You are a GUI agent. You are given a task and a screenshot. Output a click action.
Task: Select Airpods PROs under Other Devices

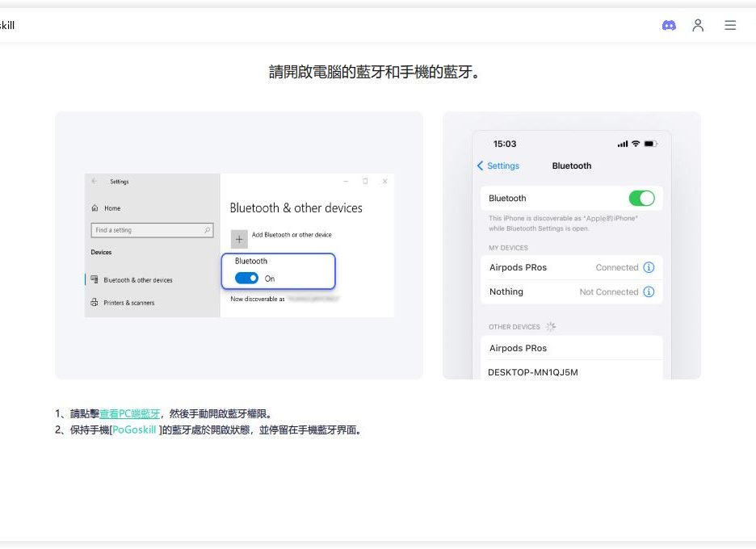[x=519, y=348]
